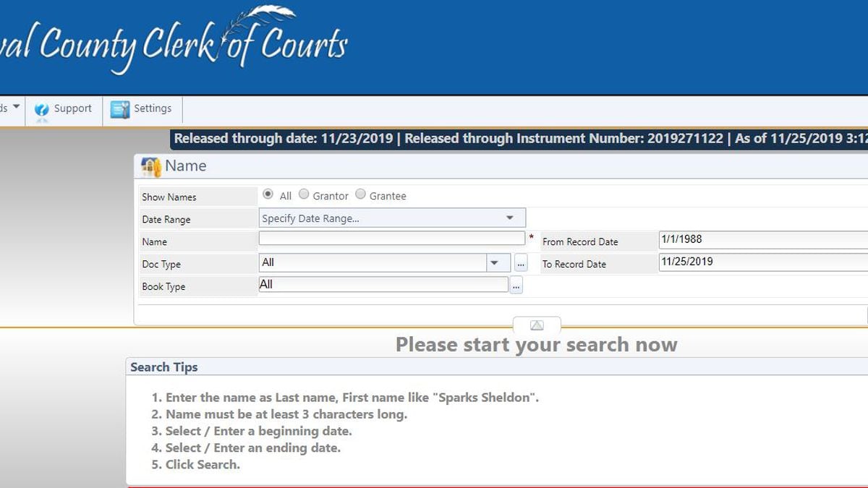Open Book Type ellipsis picker button

pos(516,286)
